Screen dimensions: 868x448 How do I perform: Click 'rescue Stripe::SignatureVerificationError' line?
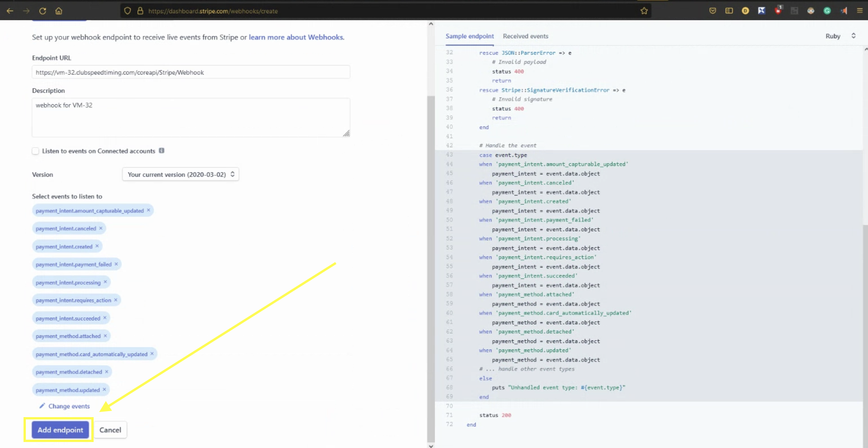click(552, 90)
